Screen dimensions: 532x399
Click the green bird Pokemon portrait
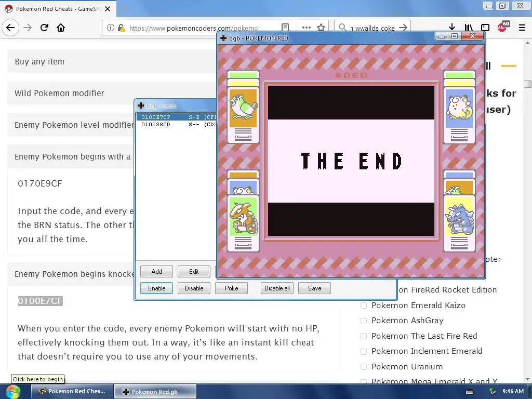pyautogui.click(x=243, y=108)
